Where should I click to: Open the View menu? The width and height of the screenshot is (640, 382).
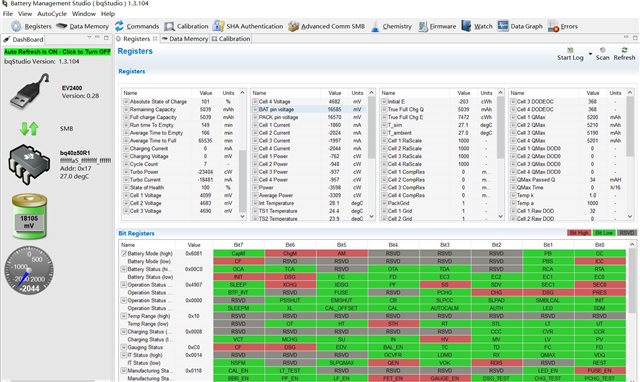tap(25, 13)
